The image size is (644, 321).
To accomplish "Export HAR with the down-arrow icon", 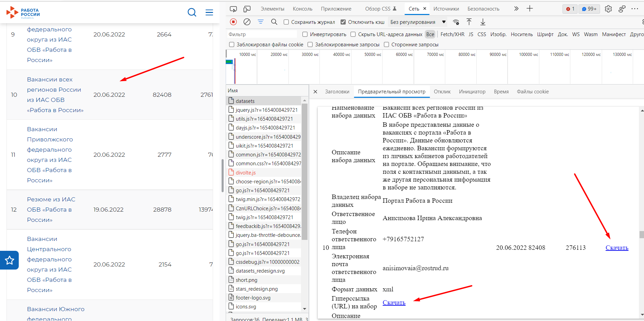I will [483, 22].
